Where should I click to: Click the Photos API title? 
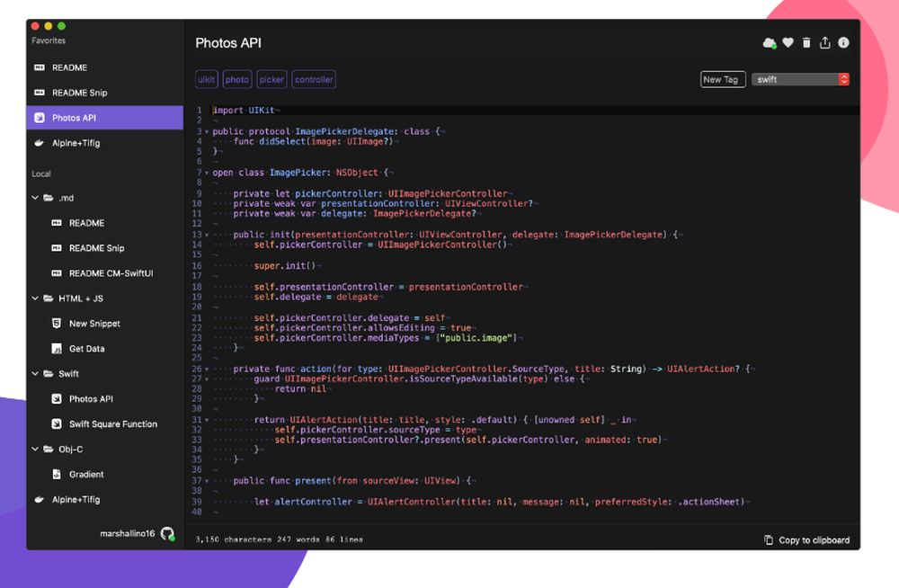pos(228,43)
